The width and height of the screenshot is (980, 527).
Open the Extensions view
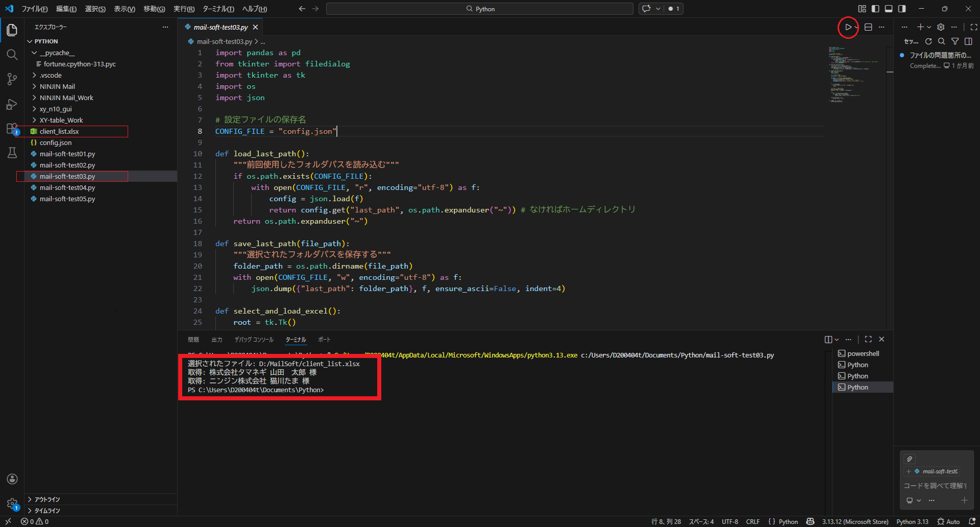point(12,129)
